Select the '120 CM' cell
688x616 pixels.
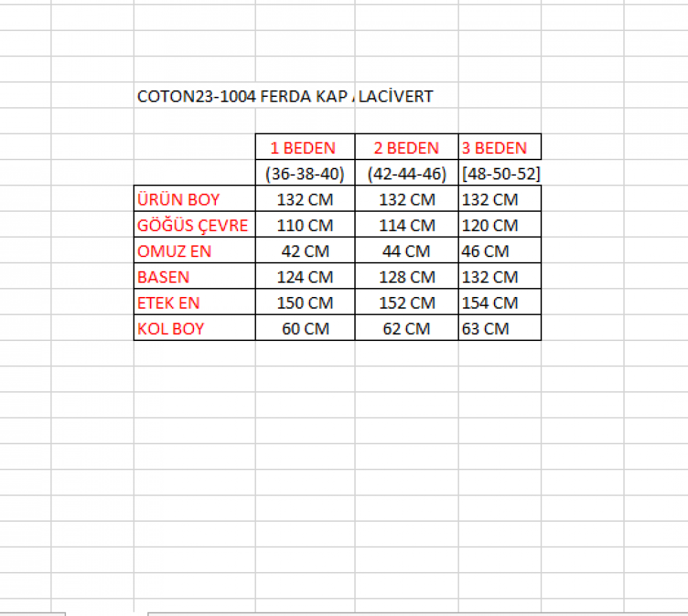(x=499, y=225)
